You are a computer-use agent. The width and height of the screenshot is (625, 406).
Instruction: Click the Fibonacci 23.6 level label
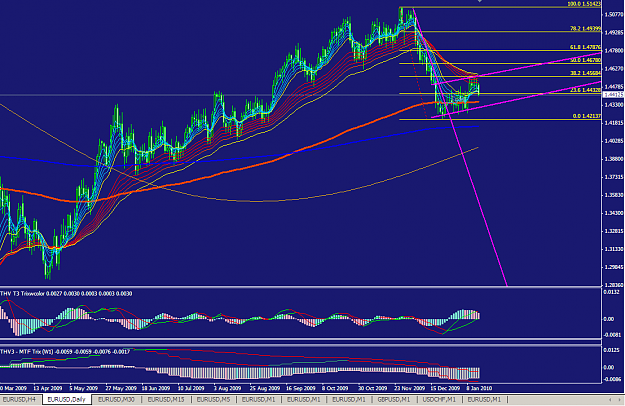click(x=585, y=90)
